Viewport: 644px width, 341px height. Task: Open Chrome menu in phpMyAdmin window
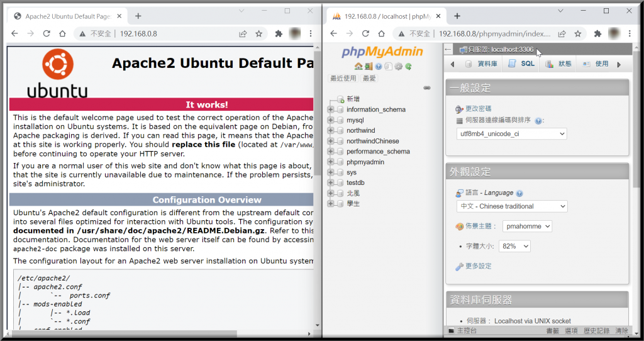tap(630, 34)
